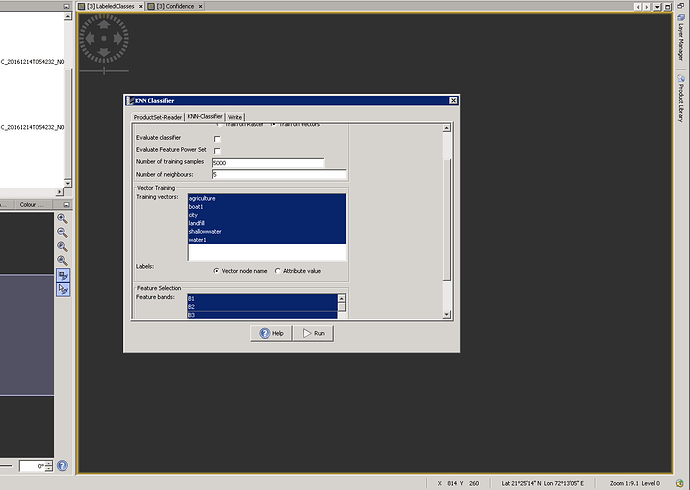Screen dimensions: 690x490
Task: Open the Product Library side panel
Action: coord(681,99)
